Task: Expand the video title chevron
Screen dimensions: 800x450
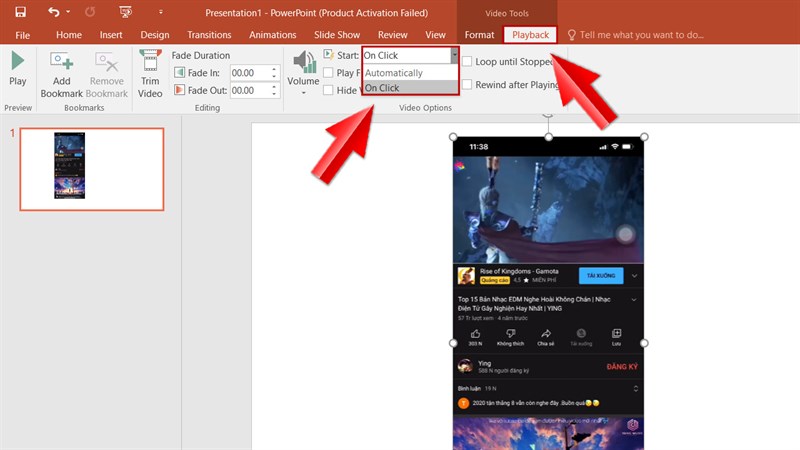Action: [634, 299]
